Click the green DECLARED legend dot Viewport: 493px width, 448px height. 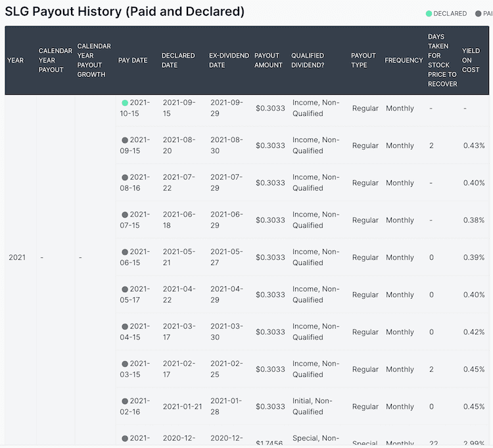(429, 14)
